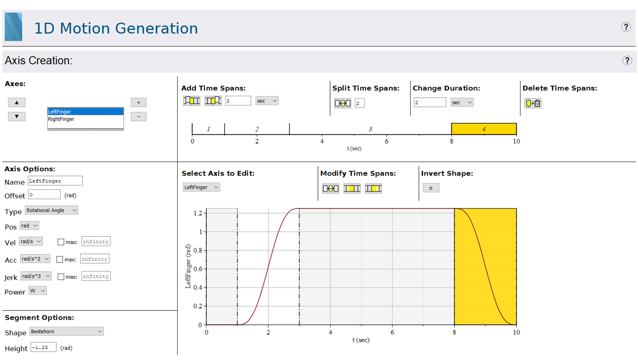Select RightFinger in the Axes list
The height and width of the screenshot is (364, 638).
tap(61, 119)
